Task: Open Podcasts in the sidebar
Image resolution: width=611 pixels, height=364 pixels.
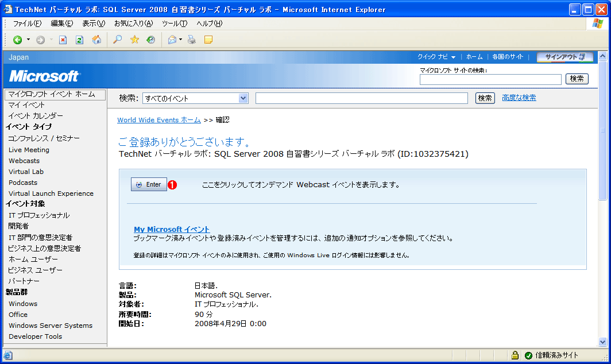Action: [x=23, y=183]
